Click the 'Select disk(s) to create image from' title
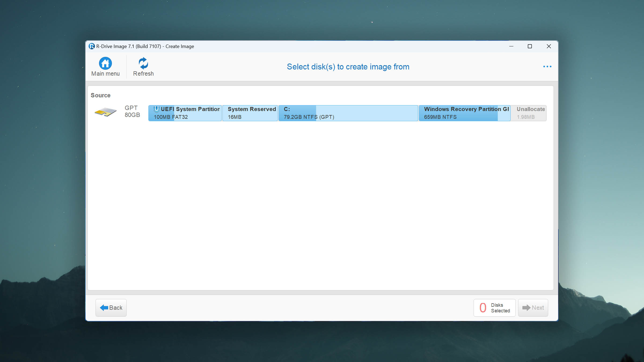This screenshot has height=362, width=644. pos(348,67)
